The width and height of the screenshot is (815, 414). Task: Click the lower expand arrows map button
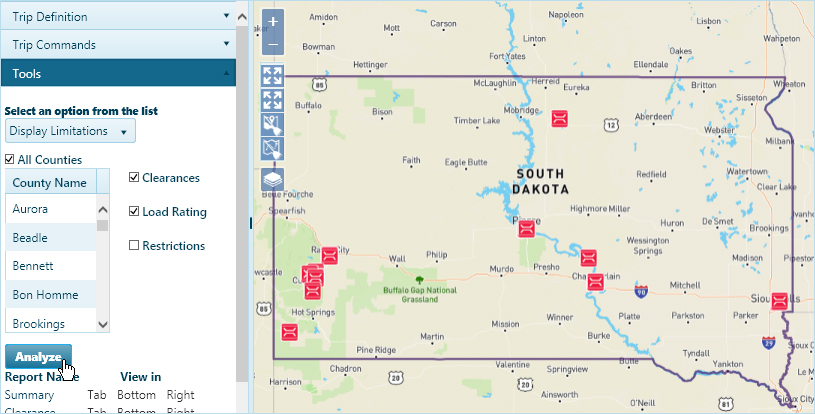(x=272, y=101)
